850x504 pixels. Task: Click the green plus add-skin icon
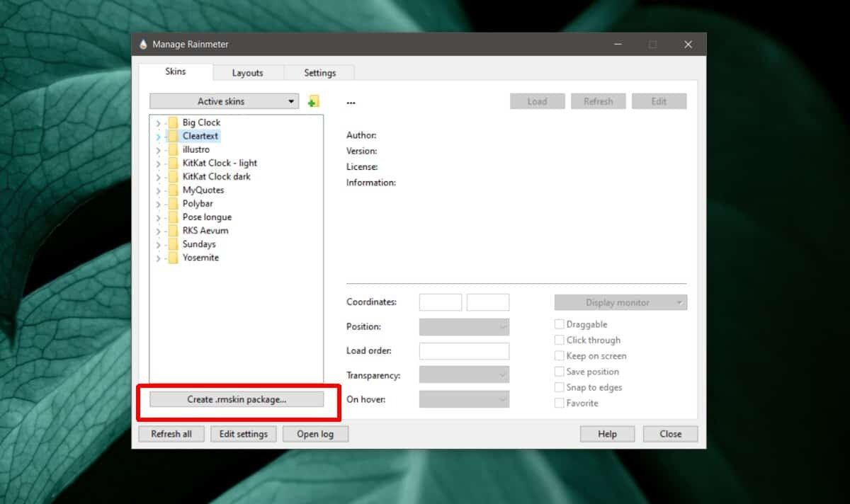pos(313,102)
